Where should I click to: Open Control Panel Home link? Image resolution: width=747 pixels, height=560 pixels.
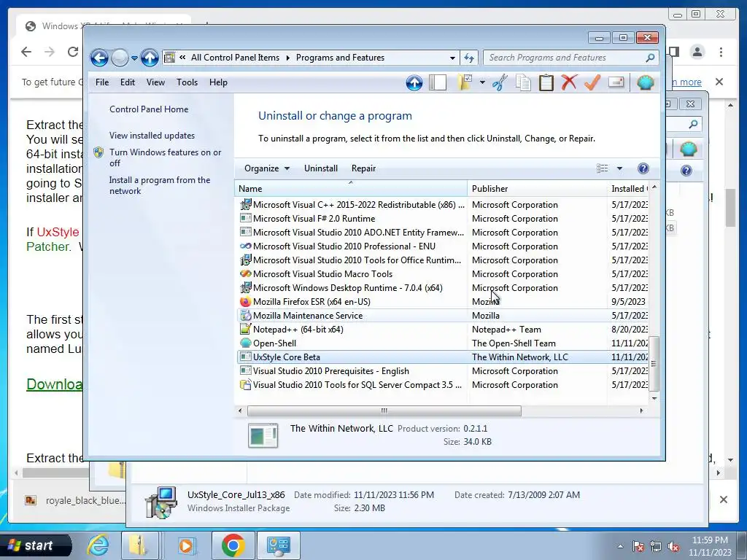(149, 109)
